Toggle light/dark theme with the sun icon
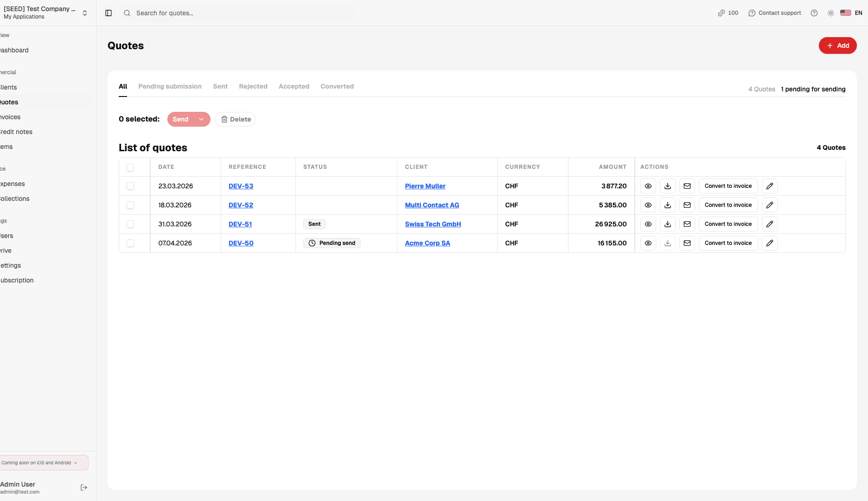This screenshot has width=868, height=501. [830, 13]
